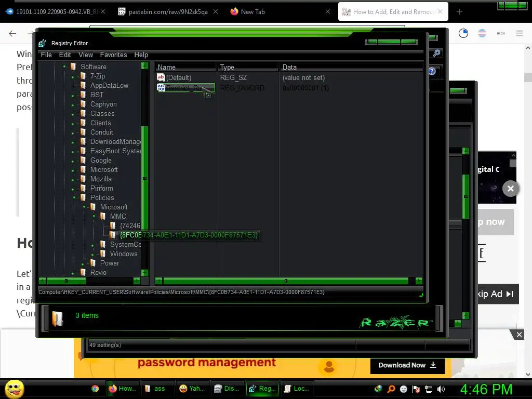
Task: Open the Help menu in Registry Editor
Action: pos(141,55)
